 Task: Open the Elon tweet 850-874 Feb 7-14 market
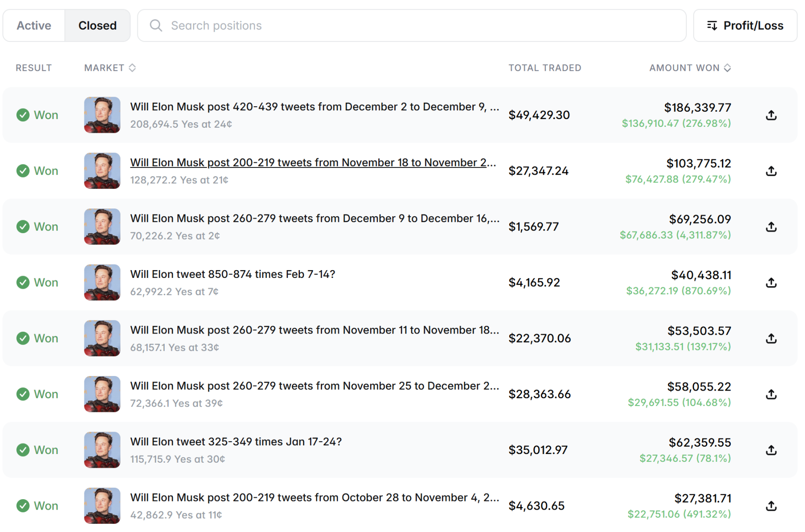pyautogui.click(x=232, y=274)
